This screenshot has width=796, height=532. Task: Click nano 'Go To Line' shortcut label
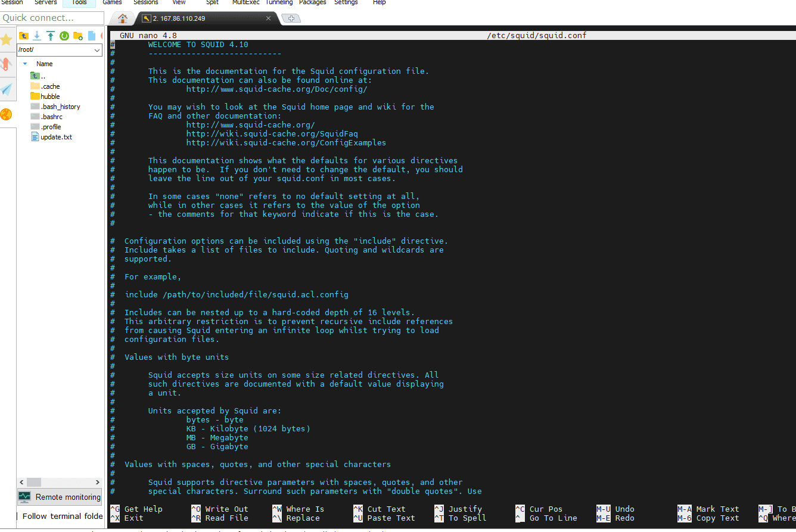(x=553, y=518)
